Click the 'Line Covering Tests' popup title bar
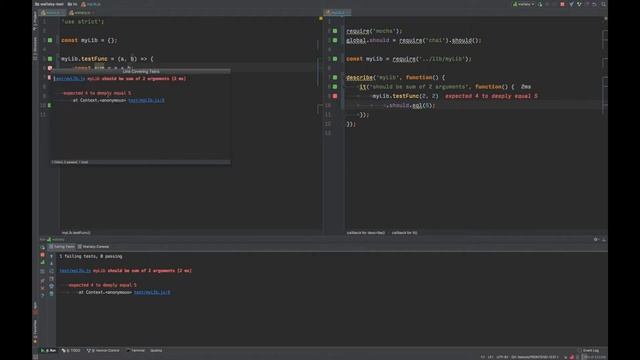The width and height of the screenshot is (640, 360). [x=141, y=71]
